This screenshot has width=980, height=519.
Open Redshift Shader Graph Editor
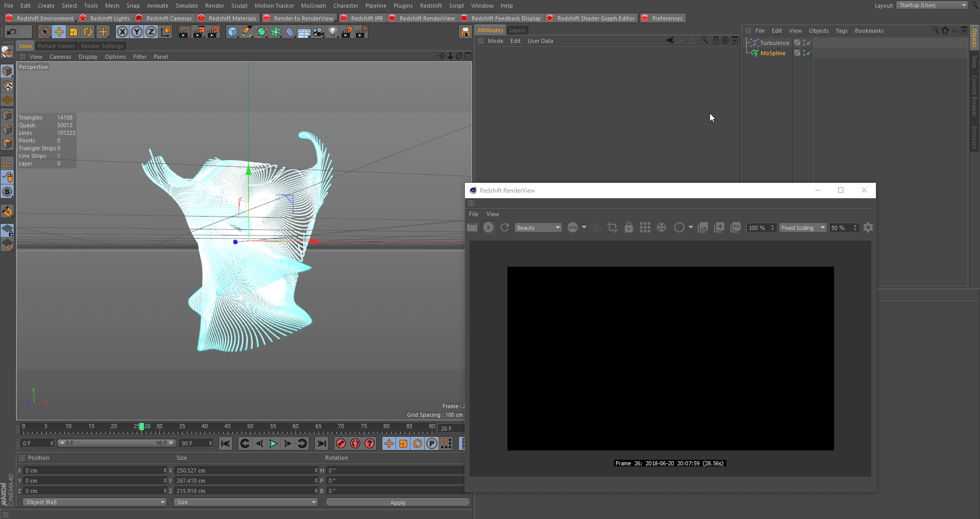[x=591, y=18]
